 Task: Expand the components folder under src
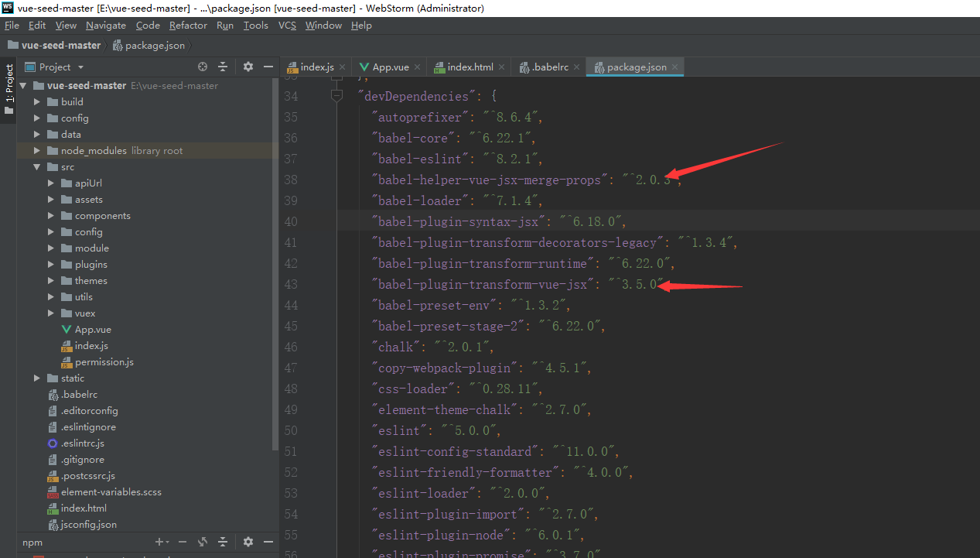(51, 215)
